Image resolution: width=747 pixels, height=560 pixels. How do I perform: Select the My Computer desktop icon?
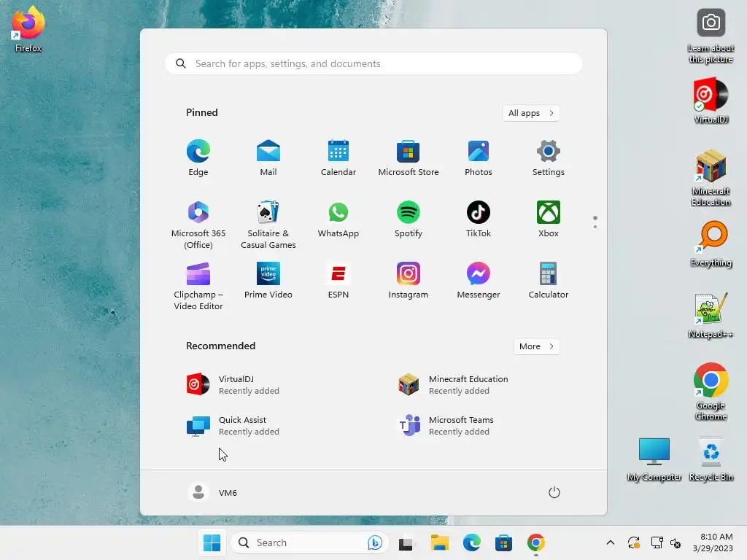654,459
